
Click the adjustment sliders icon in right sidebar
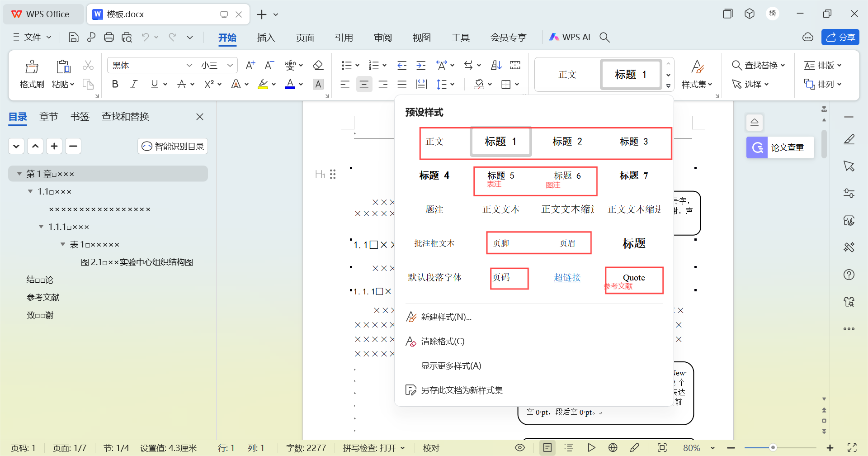click(x=849, y=193)
